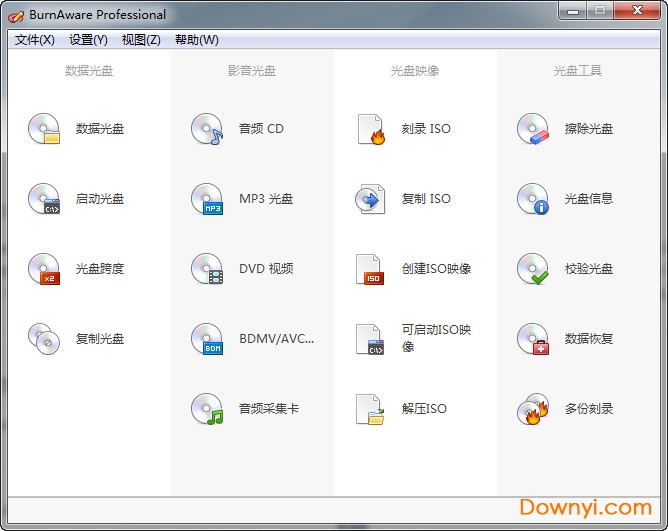Open the 文件(X) menu
The width and height of the screenshot is (668, 531).
click(x=35, y=40)
